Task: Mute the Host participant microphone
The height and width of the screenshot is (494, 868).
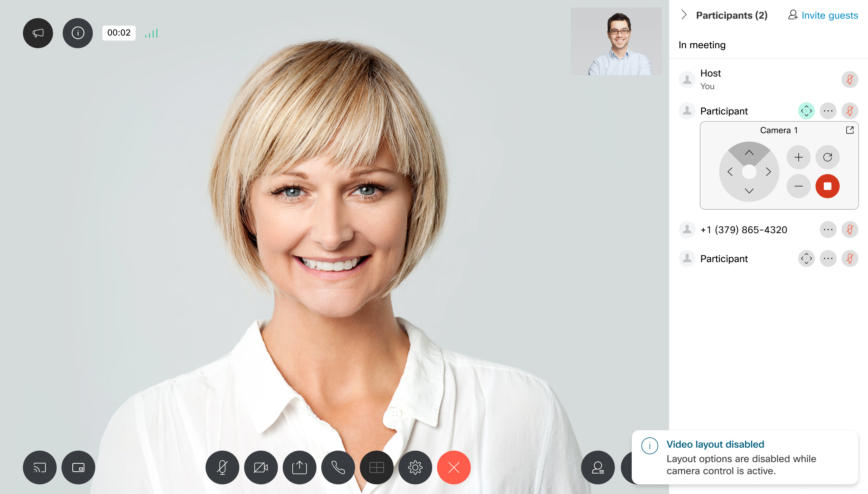Action: [850, 79]
